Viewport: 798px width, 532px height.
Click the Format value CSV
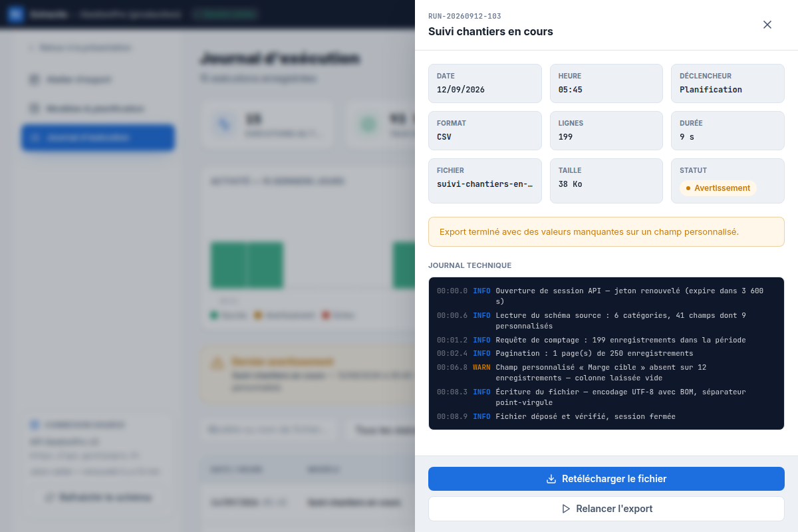(x=444, y=137)
